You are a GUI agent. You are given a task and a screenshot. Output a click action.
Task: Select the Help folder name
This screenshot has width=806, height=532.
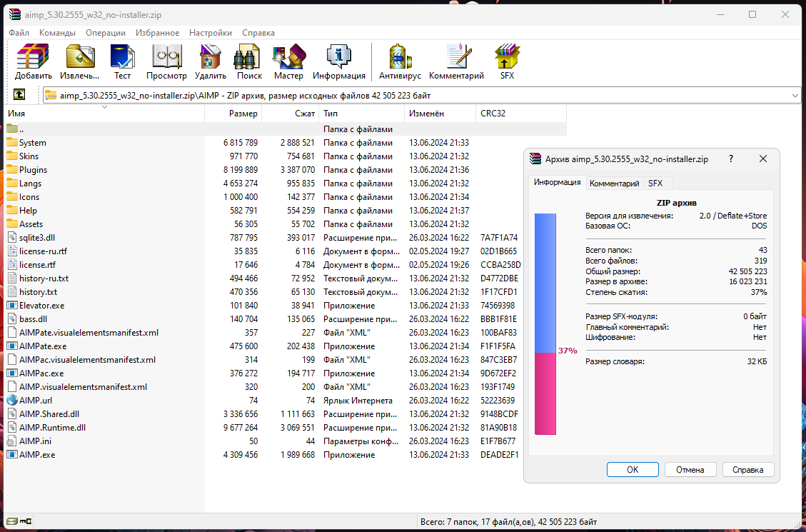(x=29, y=210)
